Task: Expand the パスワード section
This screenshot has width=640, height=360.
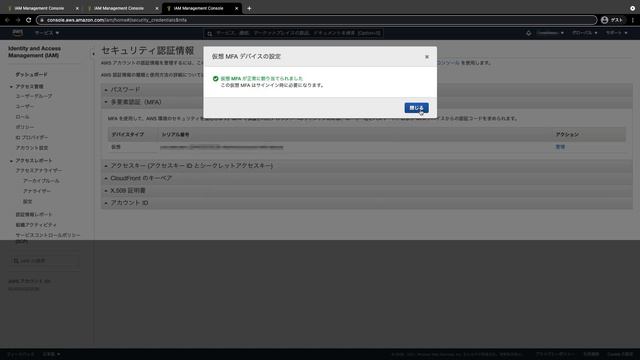Action: (x=367, y=89)
